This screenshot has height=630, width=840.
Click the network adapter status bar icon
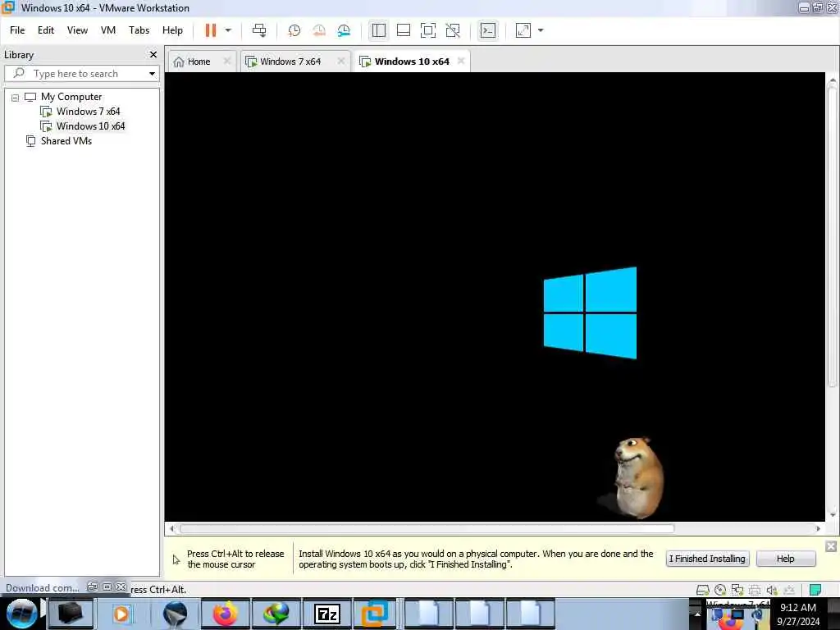click(737, 590)
